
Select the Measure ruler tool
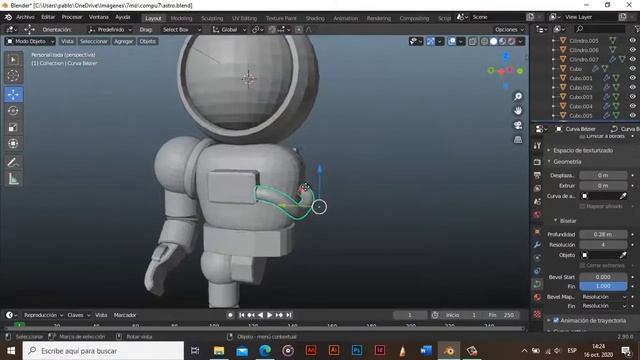tap(13, 179)
